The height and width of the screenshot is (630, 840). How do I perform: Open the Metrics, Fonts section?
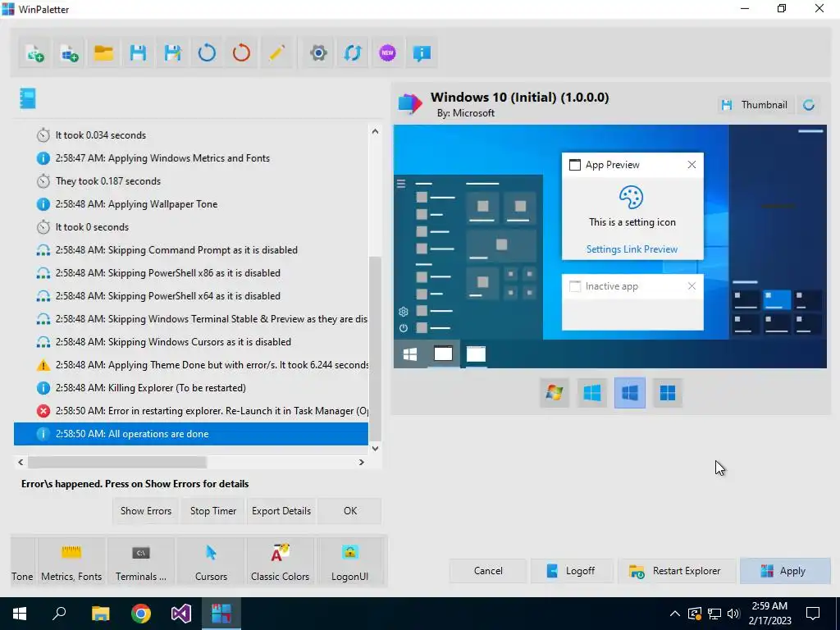(71, 563)
